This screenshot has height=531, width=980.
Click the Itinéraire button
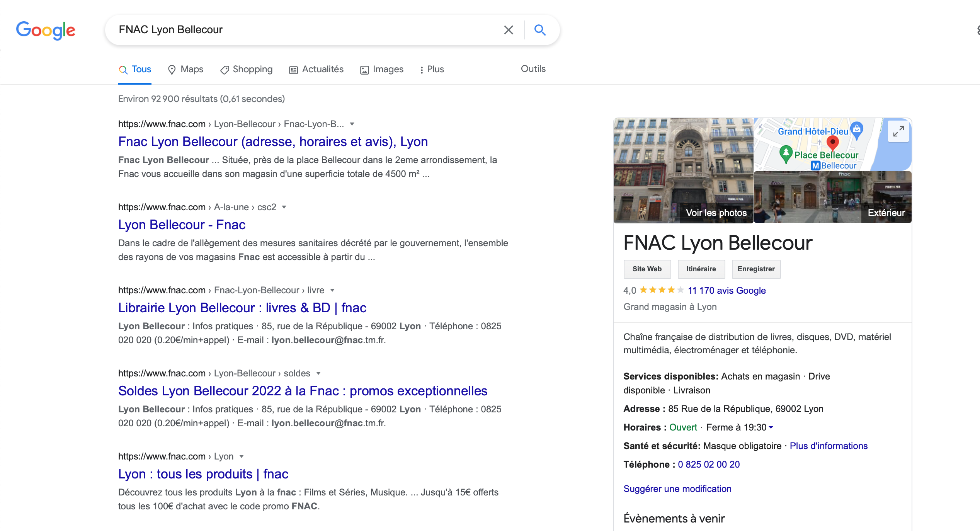(701, 269)
